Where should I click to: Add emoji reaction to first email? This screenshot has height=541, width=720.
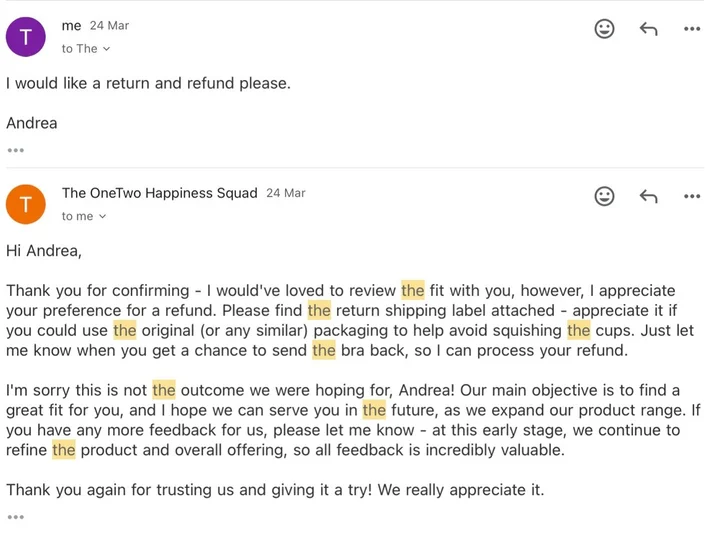click(605, 29)
